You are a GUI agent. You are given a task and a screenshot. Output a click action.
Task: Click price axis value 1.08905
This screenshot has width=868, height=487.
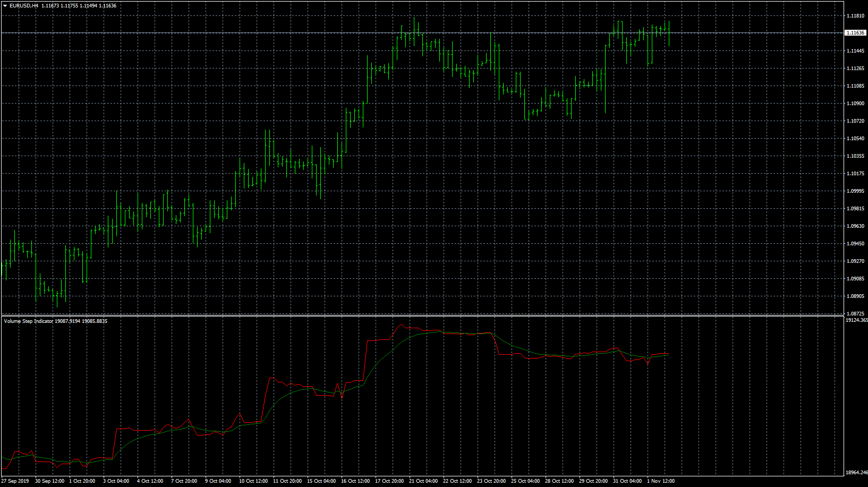coord(855,296)
